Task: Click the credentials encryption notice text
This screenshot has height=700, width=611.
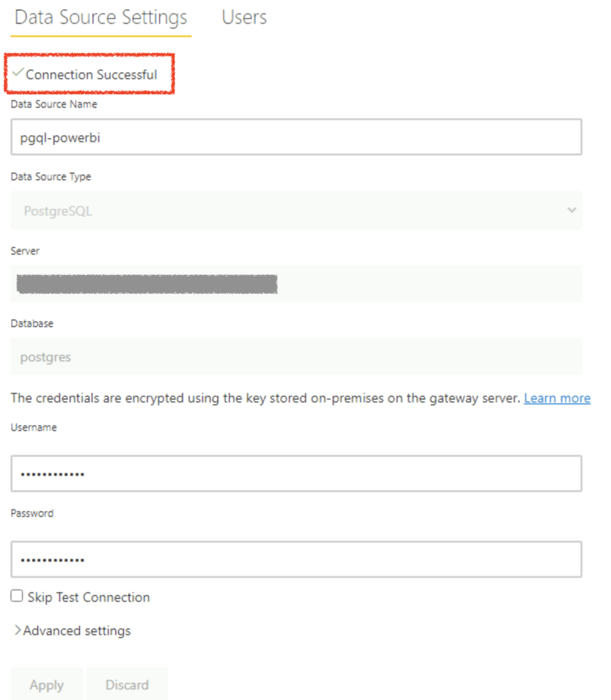Action: (x=265, y=398)
